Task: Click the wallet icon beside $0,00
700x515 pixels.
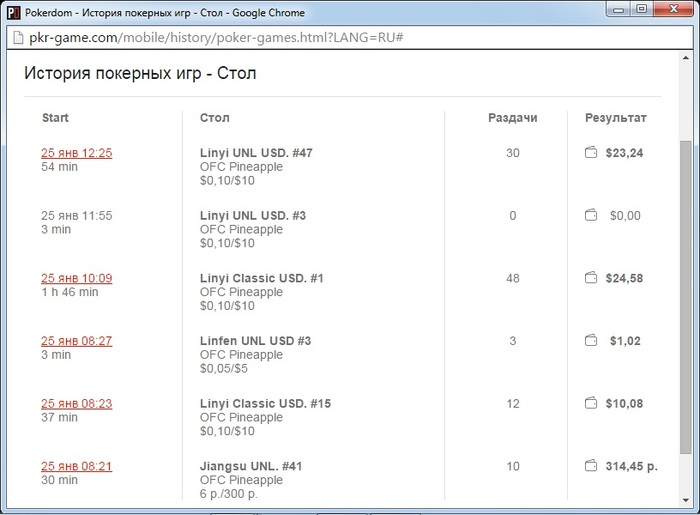Action: 591,215
